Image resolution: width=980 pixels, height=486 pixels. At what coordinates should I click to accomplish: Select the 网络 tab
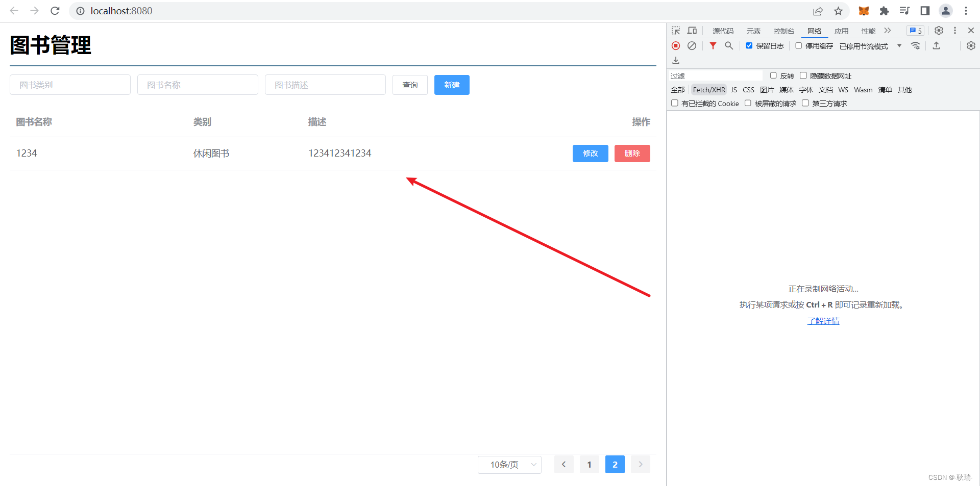(x=815, y=31)
